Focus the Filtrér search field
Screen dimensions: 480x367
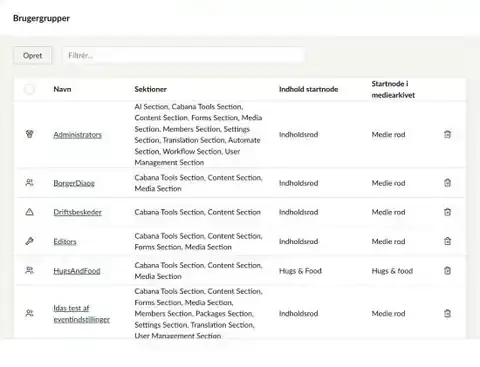click(183, 55)
